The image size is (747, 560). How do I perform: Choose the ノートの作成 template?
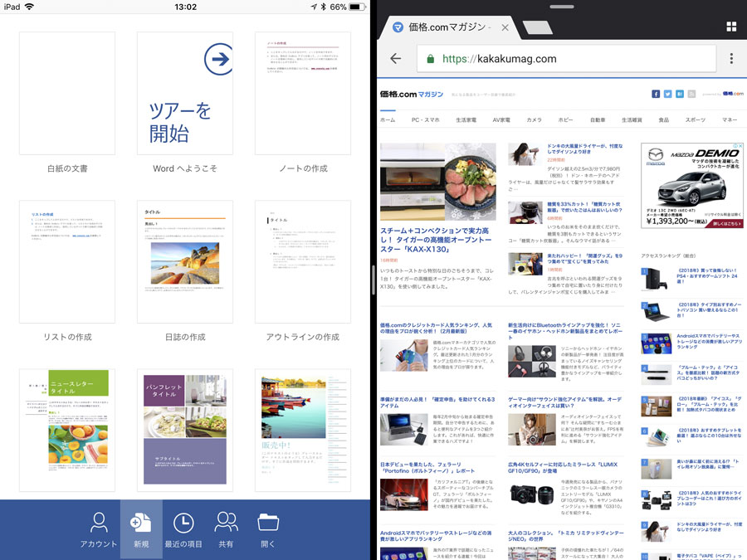(x=303, y=93)
